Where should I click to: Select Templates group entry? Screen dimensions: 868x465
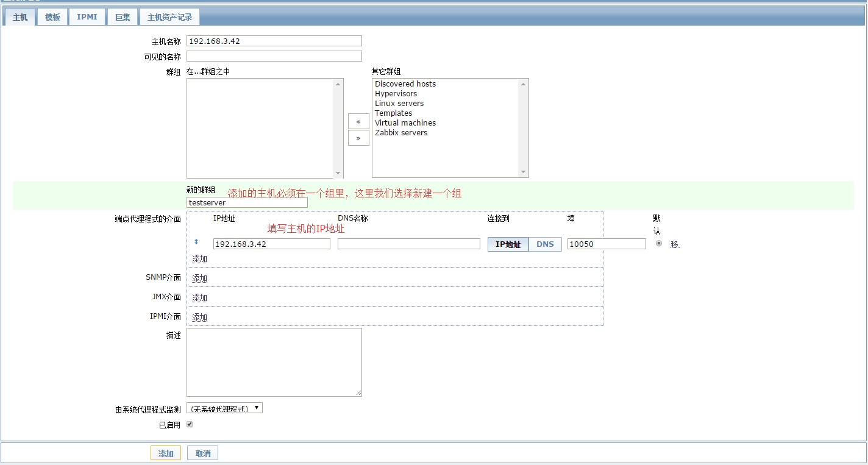coord(394,113)
